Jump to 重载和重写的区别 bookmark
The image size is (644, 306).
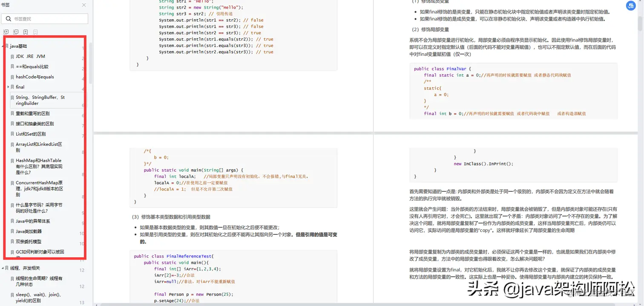[x=33, y=113]
